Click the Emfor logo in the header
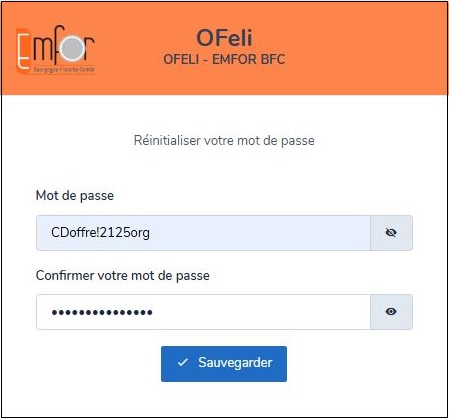The image size is (449, 418). pos(56,49)
